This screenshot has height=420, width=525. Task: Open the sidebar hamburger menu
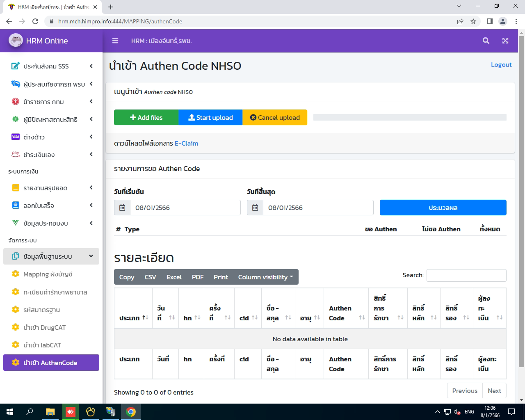click(x=115, y=41)
